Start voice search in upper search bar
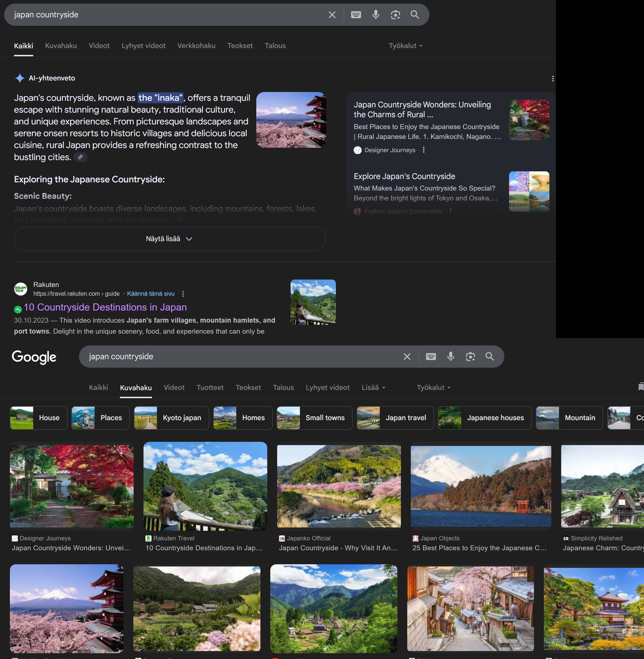This screenshot has width=644, height=659. tap(375, 15)
